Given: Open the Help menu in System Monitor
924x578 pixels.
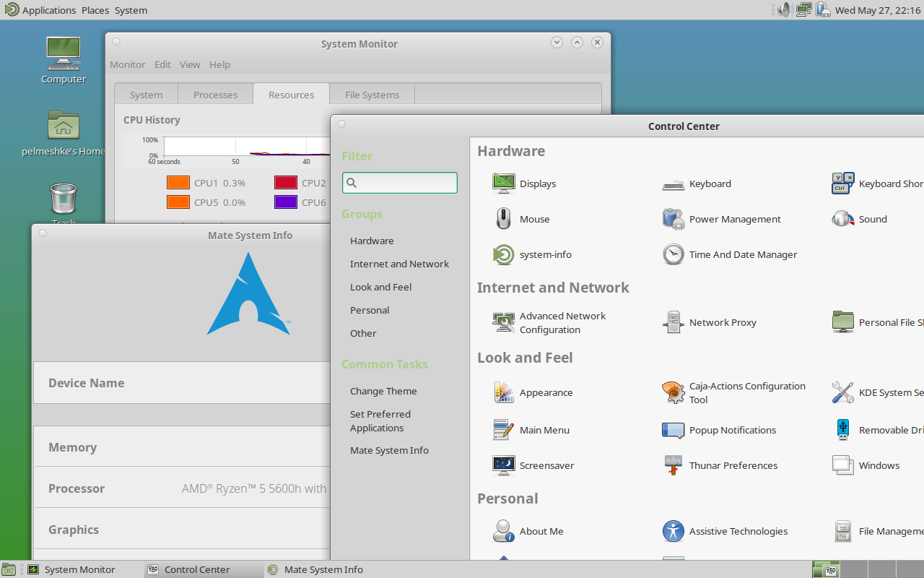Looking at the screenshot, I should 219,64.
